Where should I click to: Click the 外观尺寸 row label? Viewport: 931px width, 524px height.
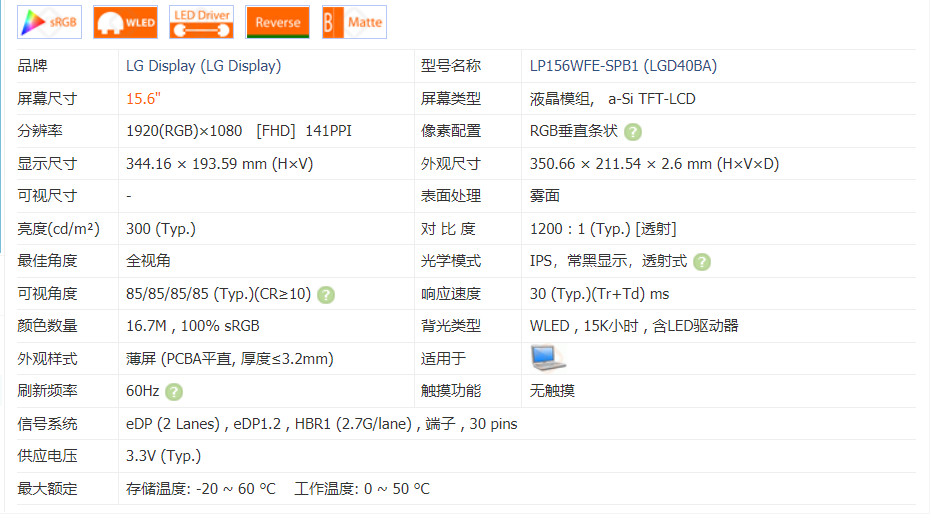(x=451, y=164)
